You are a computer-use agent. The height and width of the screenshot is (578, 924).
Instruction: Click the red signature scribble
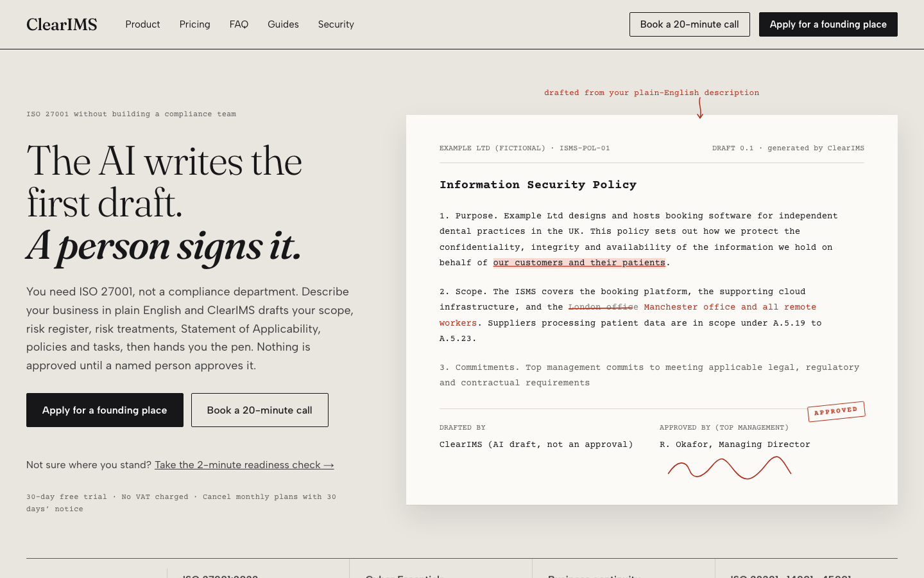(x=730, y=468)
